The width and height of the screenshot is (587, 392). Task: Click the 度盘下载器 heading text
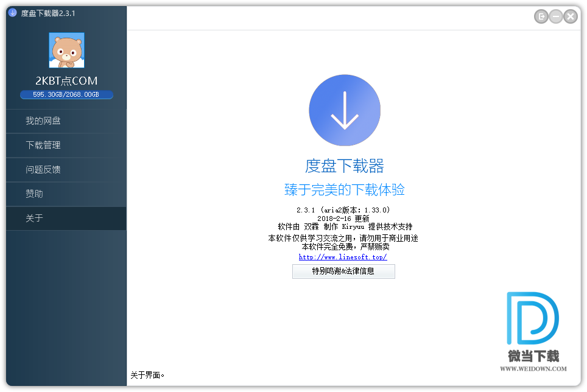pyautogui.click(x=344, y=166)
